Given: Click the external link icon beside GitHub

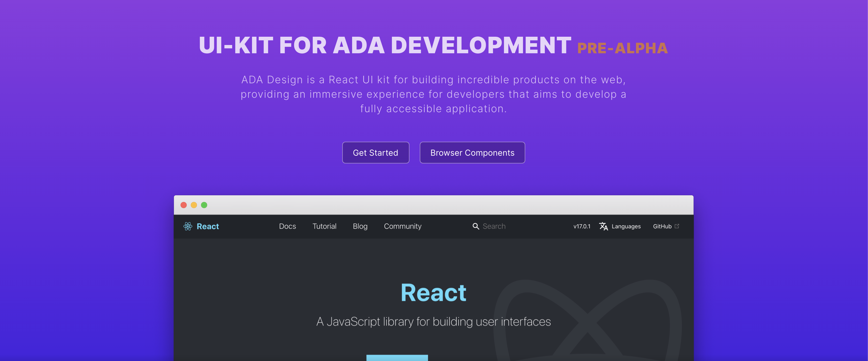Looking at the screenshot, I should coord(677,226).
